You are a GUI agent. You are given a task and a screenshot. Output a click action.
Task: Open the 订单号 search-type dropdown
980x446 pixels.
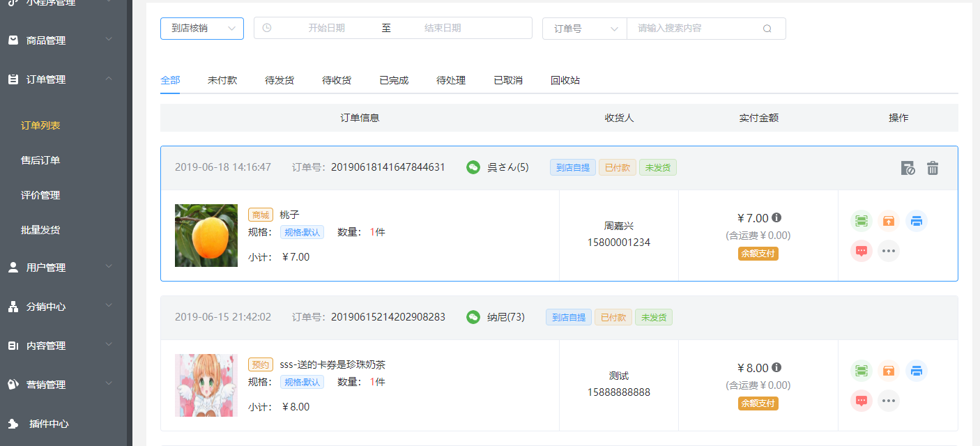(x=585, y=29)
